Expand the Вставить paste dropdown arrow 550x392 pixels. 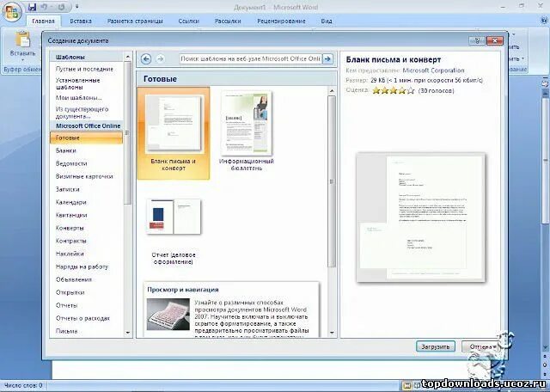(x=23, y=59)
